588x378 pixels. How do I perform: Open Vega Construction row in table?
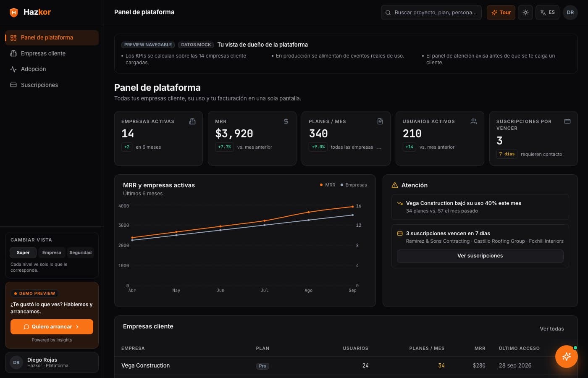click(x=346, y=366)
